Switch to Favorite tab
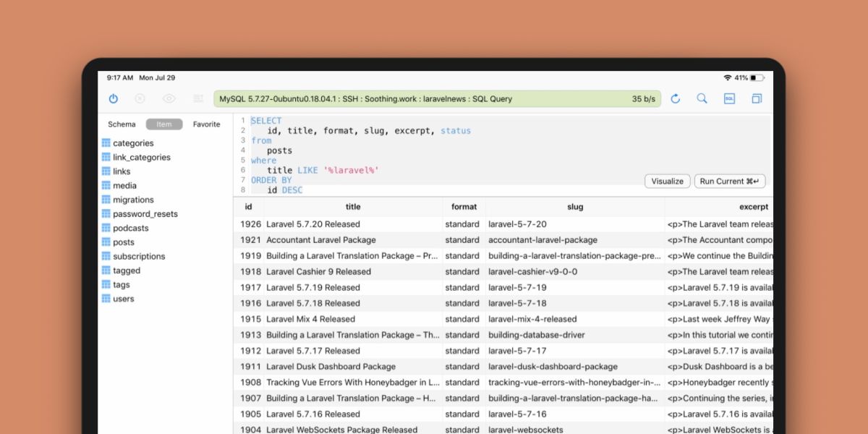 tap(206, 124)
